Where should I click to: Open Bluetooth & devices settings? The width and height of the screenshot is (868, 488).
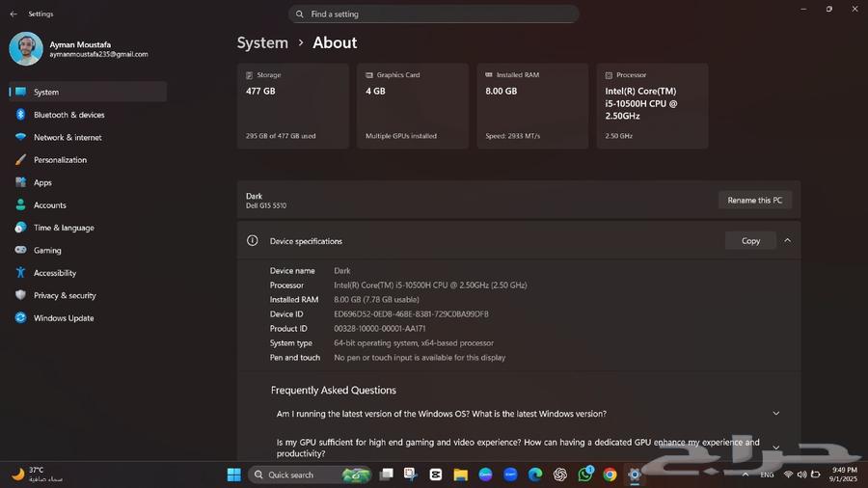[88, 115]
